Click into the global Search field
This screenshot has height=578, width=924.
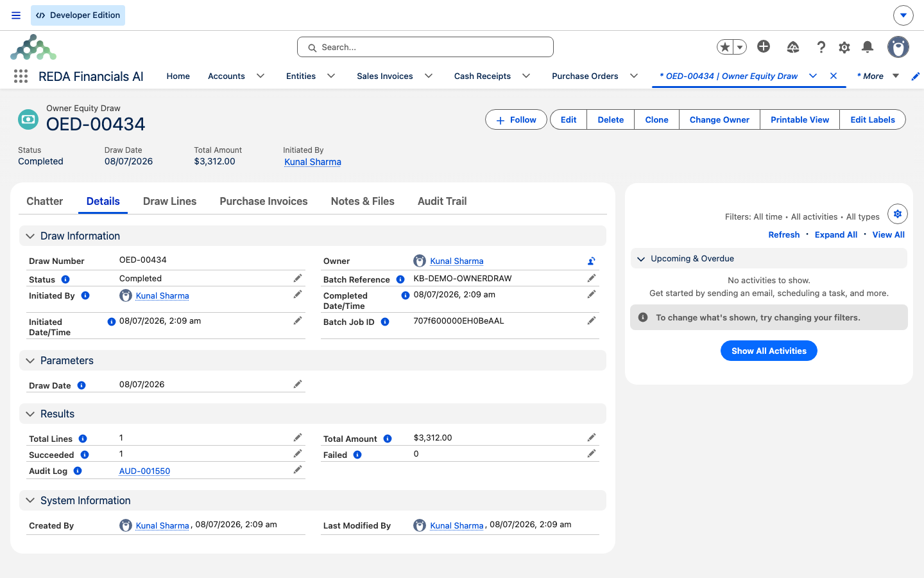425,47
